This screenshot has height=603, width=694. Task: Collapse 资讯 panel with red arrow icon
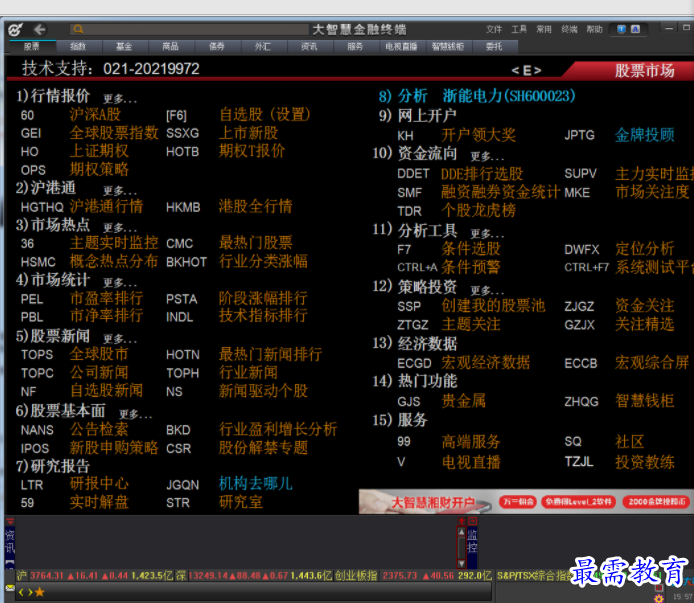click(x=10, y=522)
